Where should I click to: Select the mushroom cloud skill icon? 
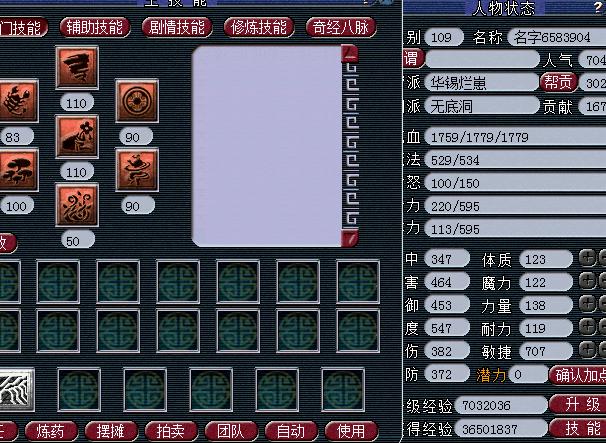tap(18, 170)
